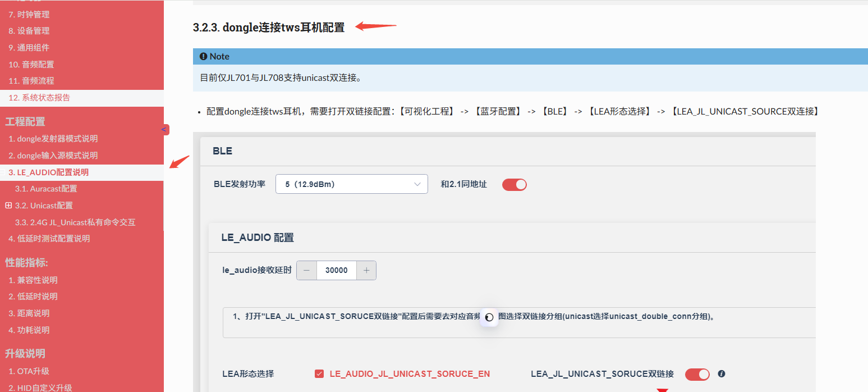868x392 pixels.
Task: Click the le_audio接收延时 value field
Action: click(337, 270)
